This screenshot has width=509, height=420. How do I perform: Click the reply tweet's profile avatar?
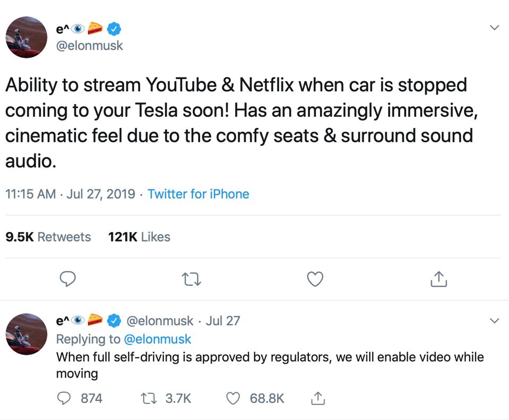pos(27,334)
